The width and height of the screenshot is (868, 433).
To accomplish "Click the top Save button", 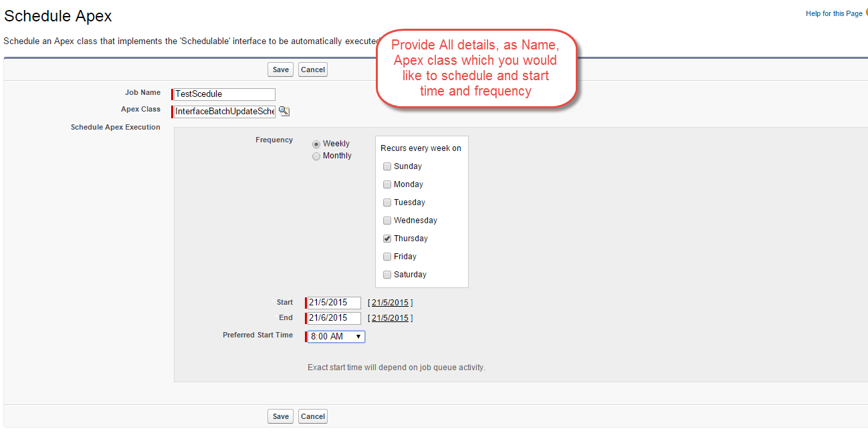I will (281, 69).
